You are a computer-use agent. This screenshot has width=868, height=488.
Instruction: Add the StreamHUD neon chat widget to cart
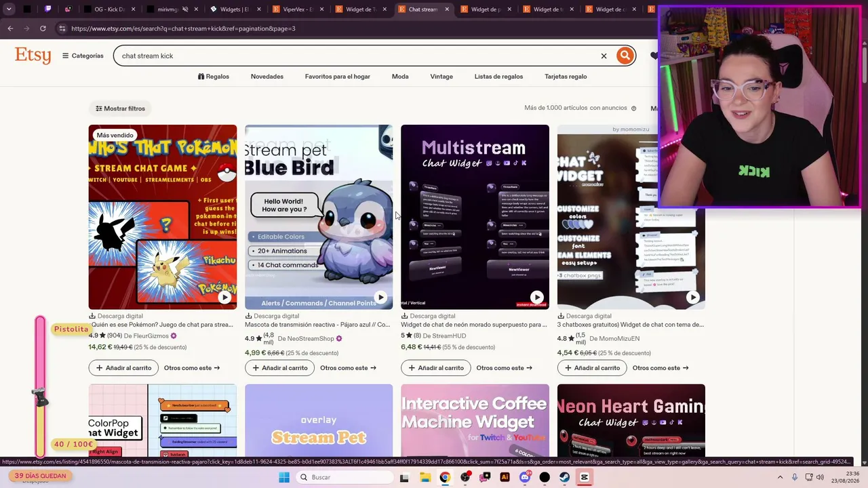click(x=435, y=368)
